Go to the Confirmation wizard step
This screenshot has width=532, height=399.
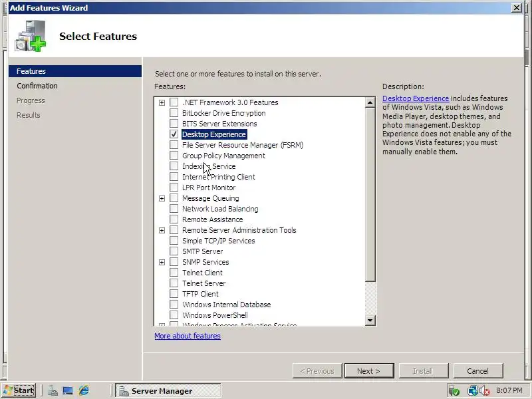click(x=37, y=86)
